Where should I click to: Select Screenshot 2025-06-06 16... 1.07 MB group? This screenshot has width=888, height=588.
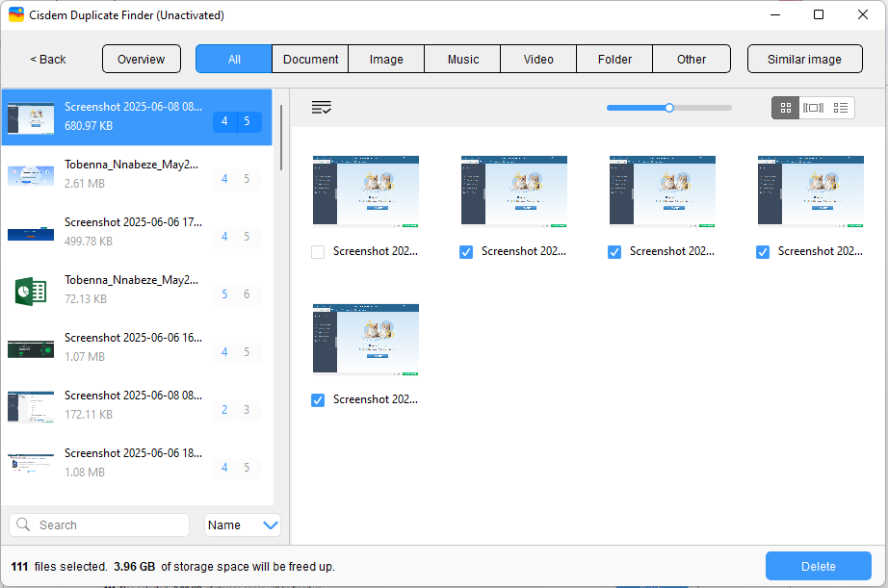(x=137, y=347)
